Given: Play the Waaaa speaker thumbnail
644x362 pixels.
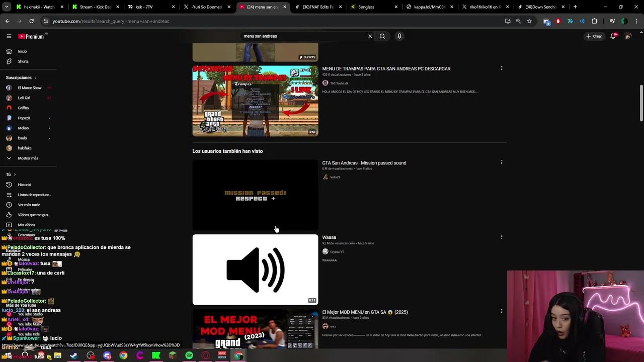Looking at the screenshot, I should (255, 269).
